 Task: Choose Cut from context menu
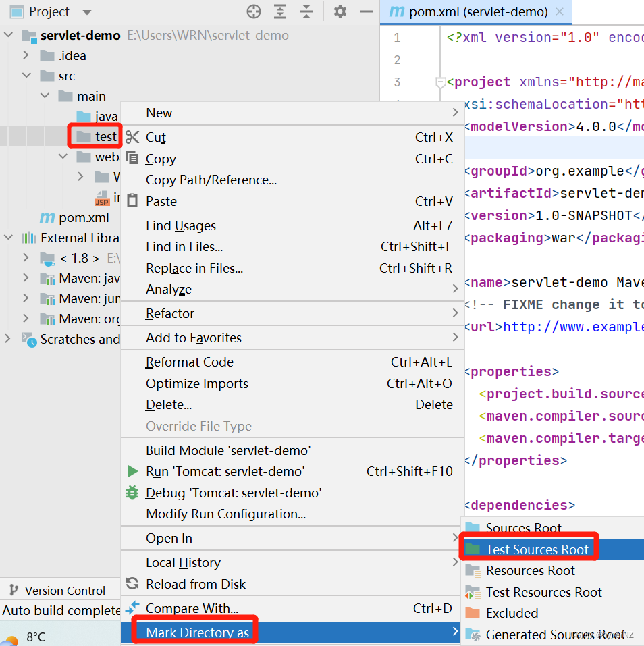pos(292,137)
